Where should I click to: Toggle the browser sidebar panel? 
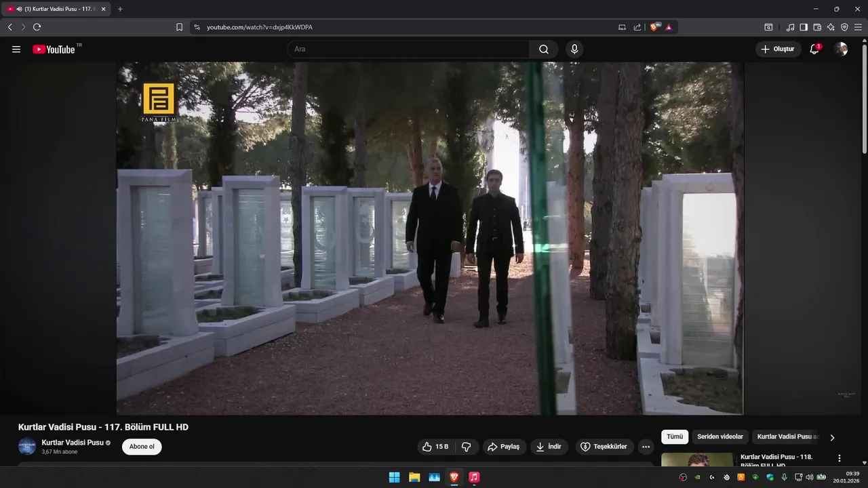[804, 27]
